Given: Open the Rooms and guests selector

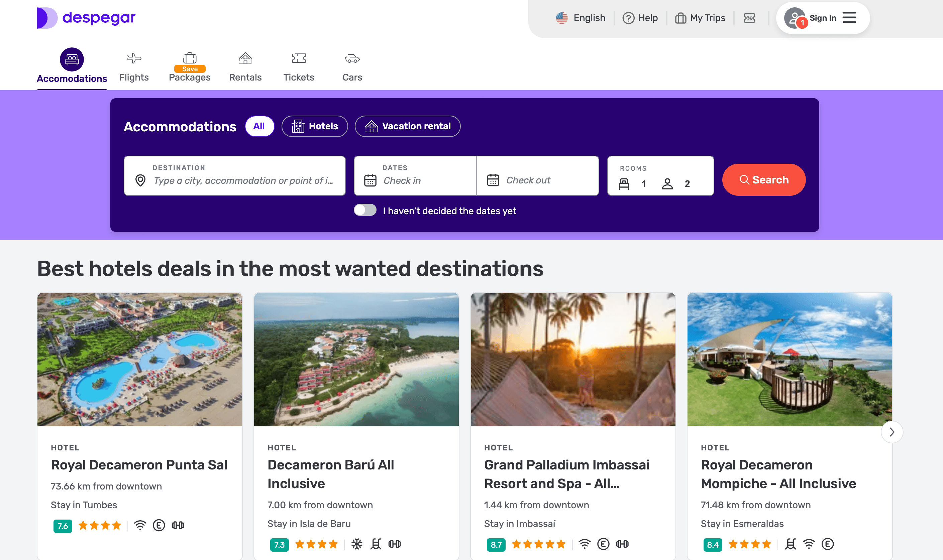Looking at the screenshot, I should pyautogui.click(x=660, y=176).
